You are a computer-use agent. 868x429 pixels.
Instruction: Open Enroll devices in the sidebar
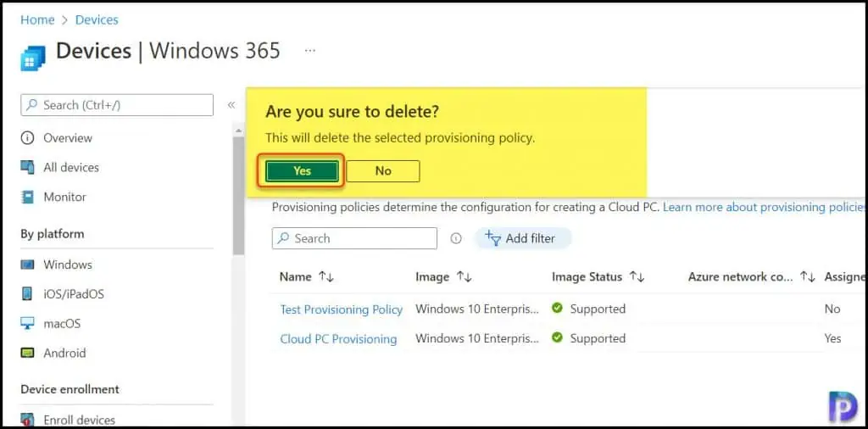pyautogui.click(x=79, y=420)
